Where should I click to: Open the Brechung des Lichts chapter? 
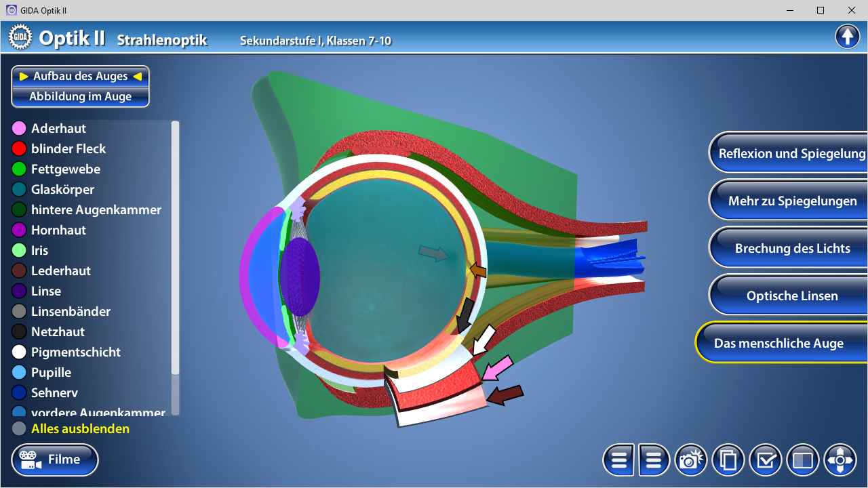click(x=792, y=249)
